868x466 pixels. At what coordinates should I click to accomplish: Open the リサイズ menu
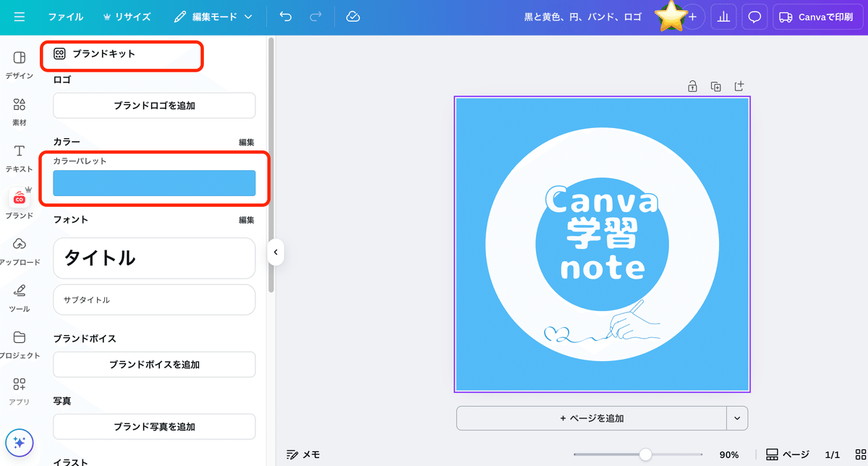[127, 14]
